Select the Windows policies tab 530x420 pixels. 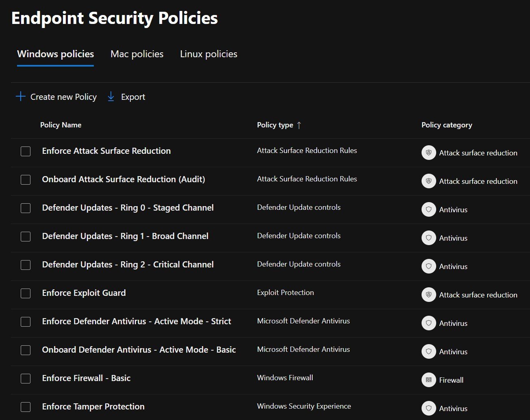55,54
